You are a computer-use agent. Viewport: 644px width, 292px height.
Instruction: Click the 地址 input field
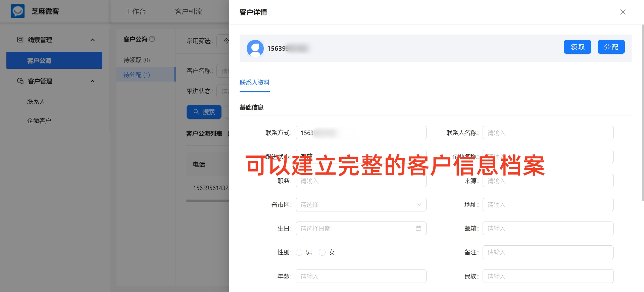548,204
